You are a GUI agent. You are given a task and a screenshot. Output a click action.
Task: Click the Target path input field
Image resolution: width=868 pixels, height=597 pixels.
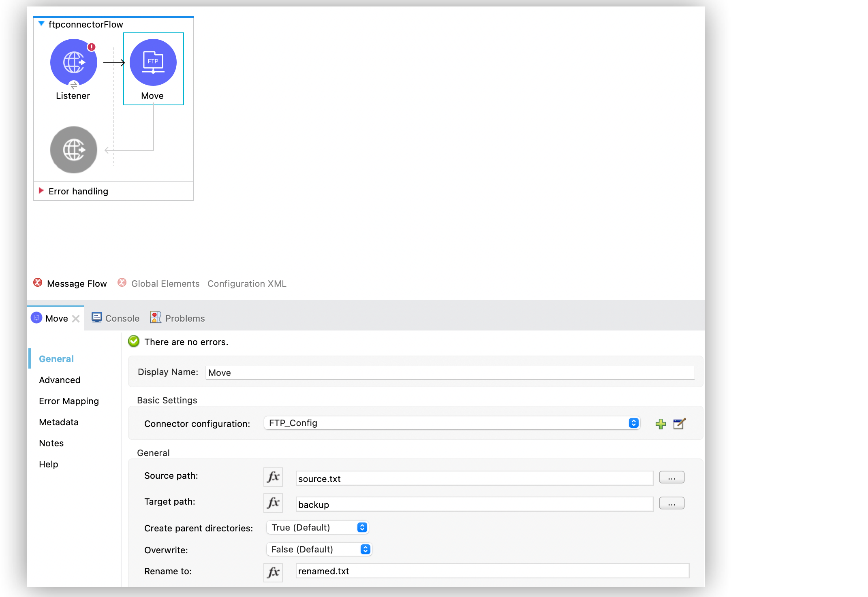[475, 504]
